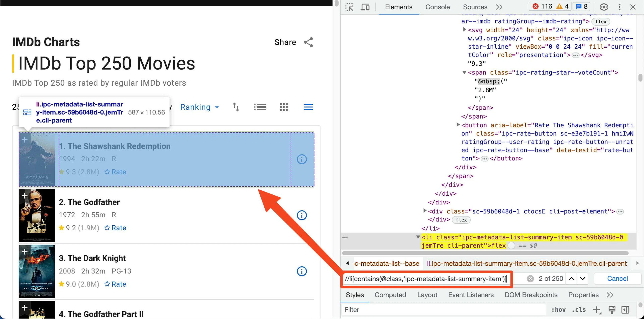This screenshot has width=644, height=319.
Task: Open the Properties pane tab
Action: pos(583,295)
